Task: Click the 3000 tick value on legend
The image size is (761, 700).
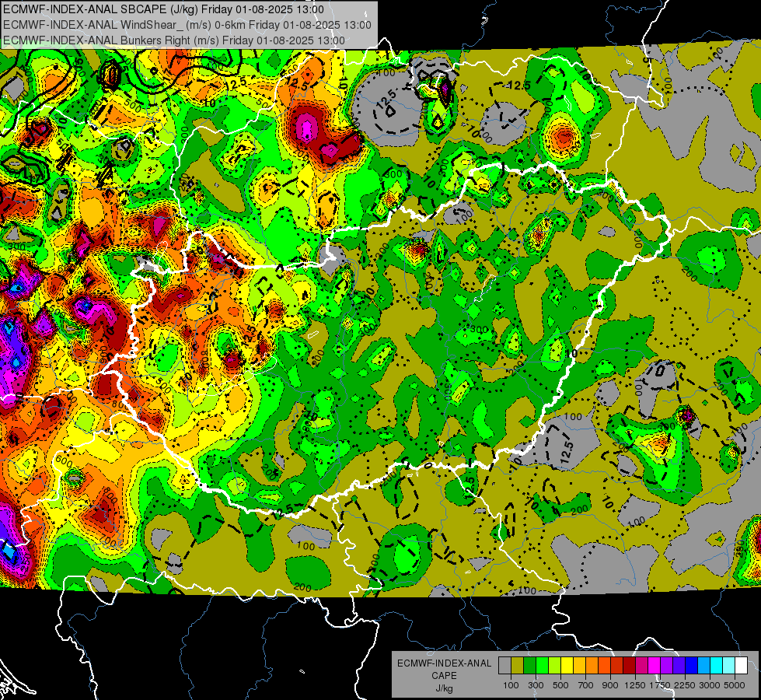Action: (x=710, y=685)
